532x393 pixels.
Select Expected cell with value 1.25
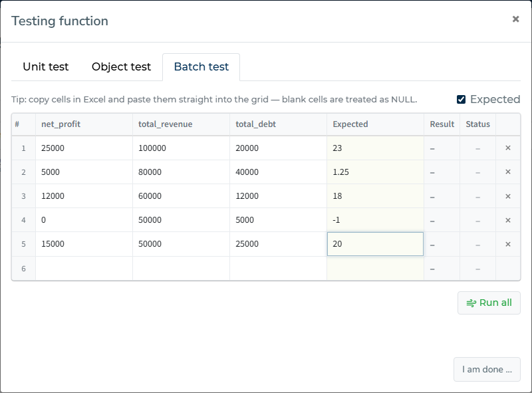(375, 172)
